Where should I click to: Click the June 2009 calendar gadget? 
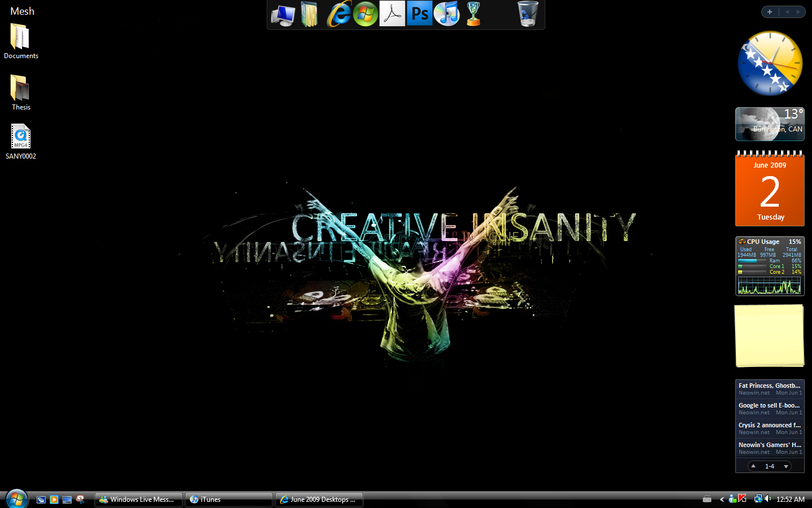770,189
